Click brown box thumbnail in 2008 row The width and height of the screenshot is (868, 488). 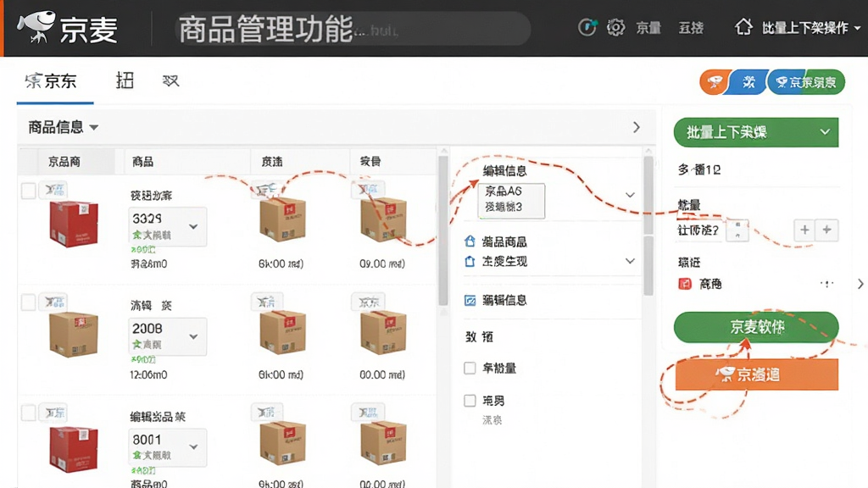click(x=74, y=334)
